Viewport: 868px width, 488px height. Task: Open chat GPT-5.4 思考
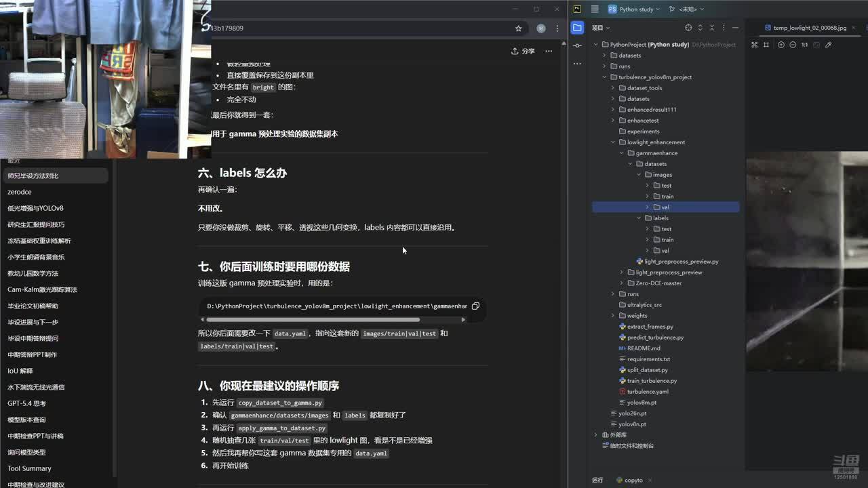tap(56, 403)
